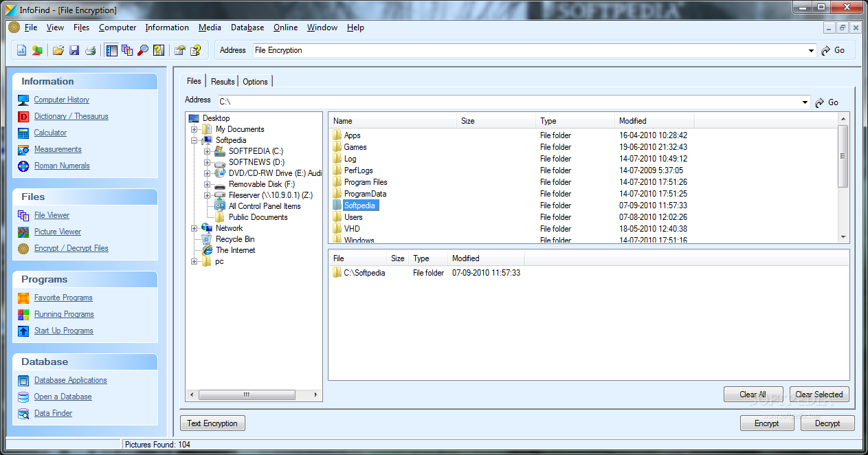Click the Text Encryption button

pos(212,423)
